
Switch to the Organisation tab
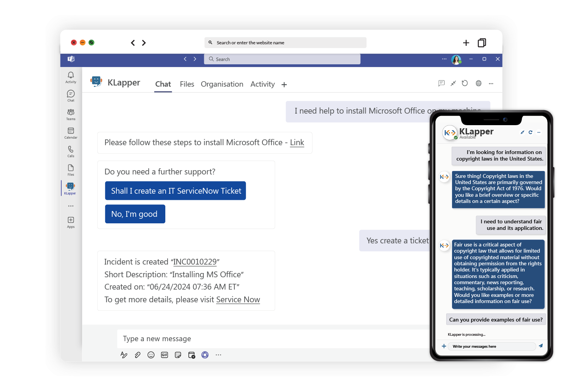[x=222, y=84]
